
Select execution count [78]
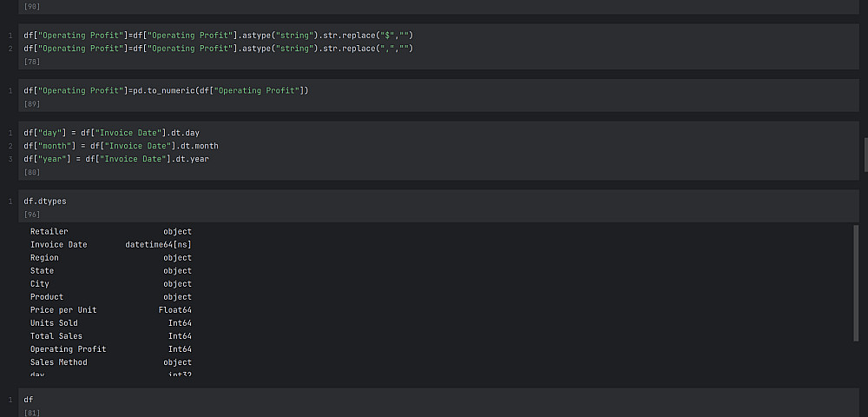[32, 62]
